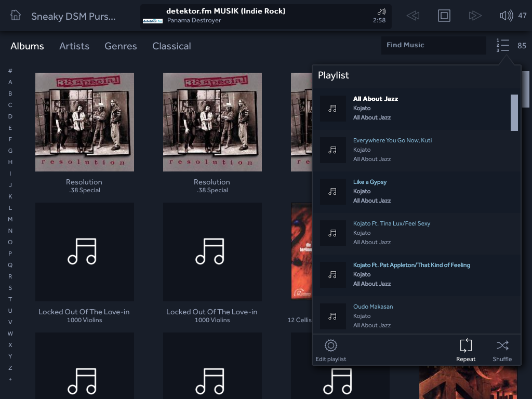Image resolution: width=532 pixels, height=399 pixels.
Task: Open the numbered playlist icon
Action: (x=503, y=46)
